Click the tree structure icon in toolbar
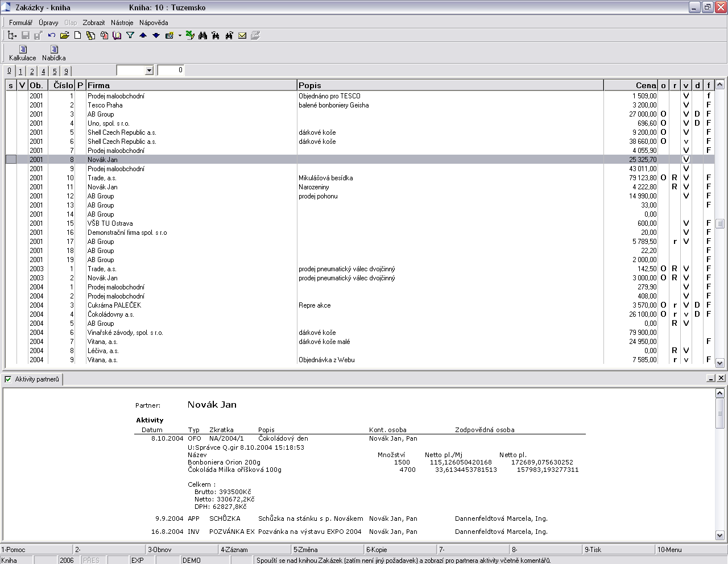Viewport: 728px width, 564px height. (x=12, y=36)
